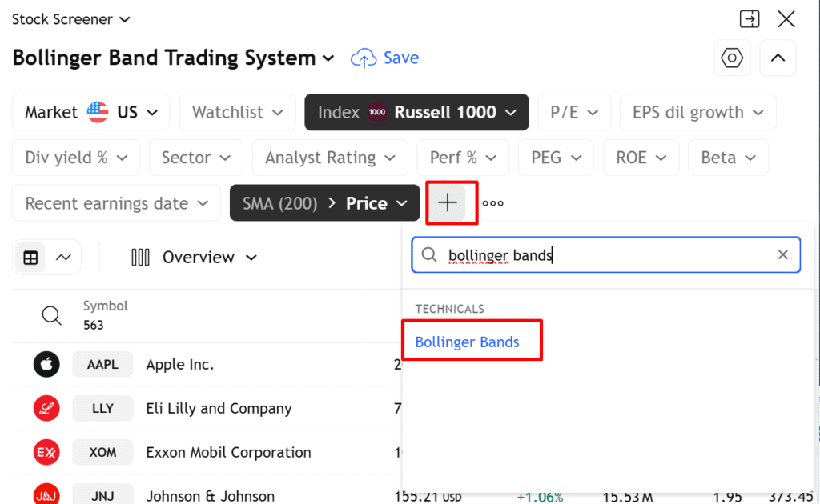Image resolution: width=820 pixels, height=504 pixels.
Task: Clear the bollinger bands search text
Action: [783, 254]
